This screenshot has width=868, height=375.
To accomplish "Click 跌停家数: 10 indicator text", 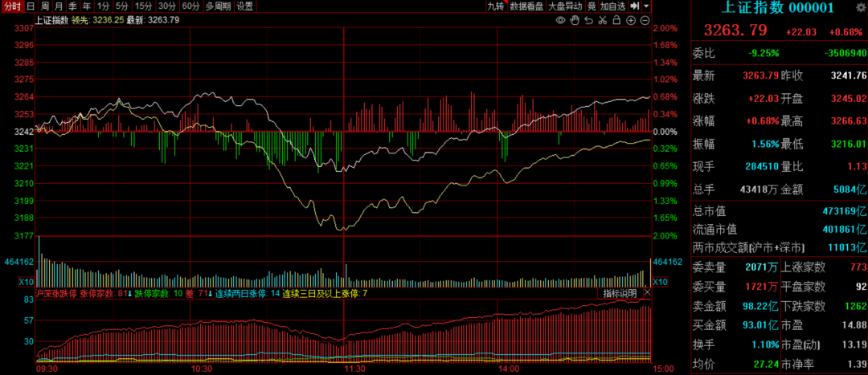I will click(158, 293).
